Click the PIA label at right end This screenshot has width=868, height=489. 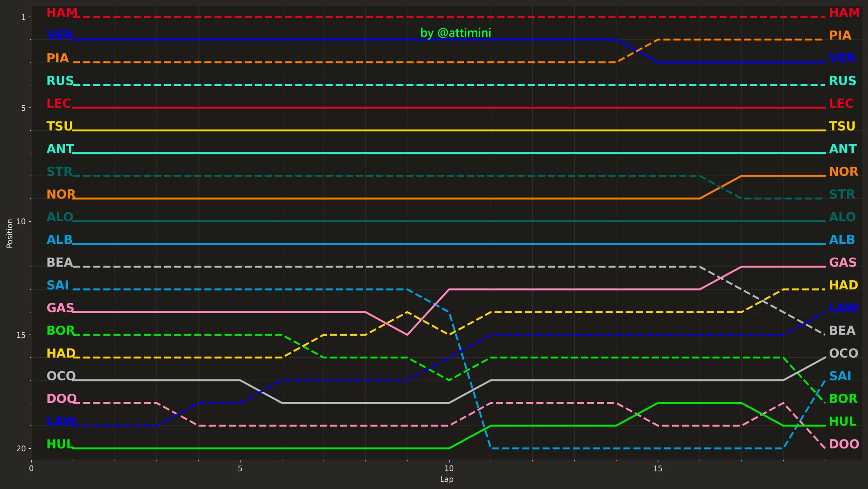840,35
